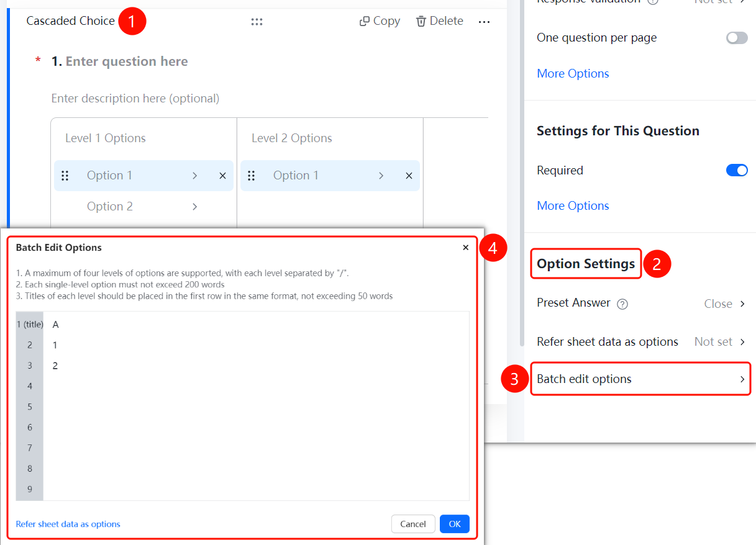Click Cancel in Batch Edit Options dialog

pos(413,524)
